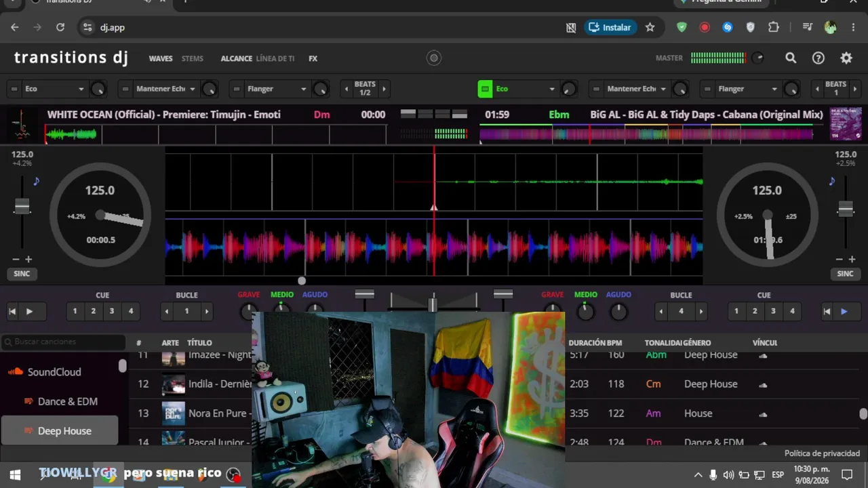868x488 pixels.
Task: Open the right deck Eco effect dropdown
Action: [526, 89]
